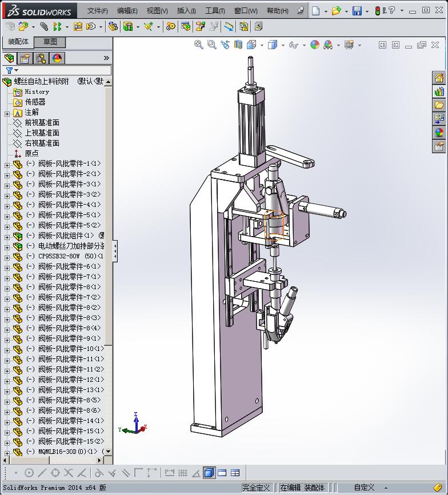Open the View Orientation dropdown arrow
448x495 pixels.
pyautogui.click(x=262, y=46)
